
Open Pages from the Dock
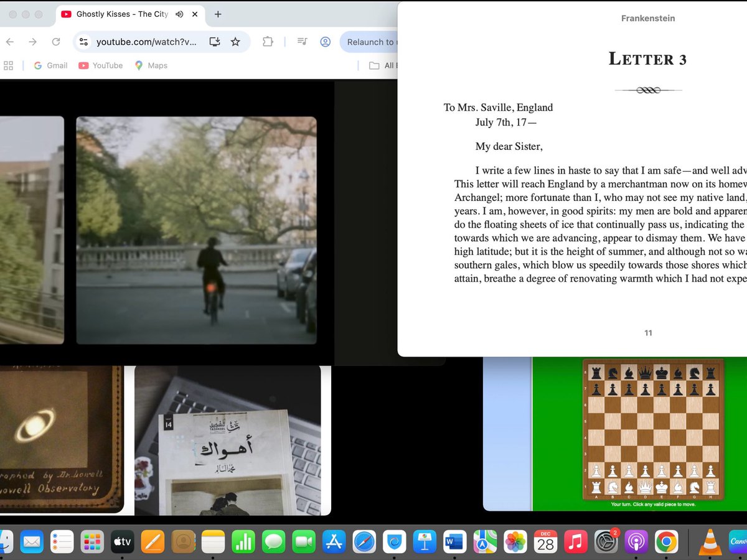(153, 542)
